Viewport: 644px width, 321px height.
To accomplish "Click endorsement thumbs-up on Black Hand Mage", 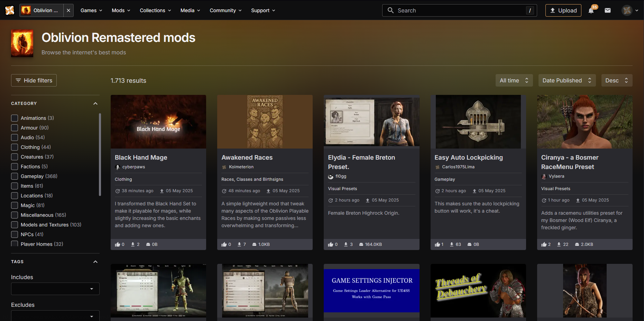I will pos(118,244).
